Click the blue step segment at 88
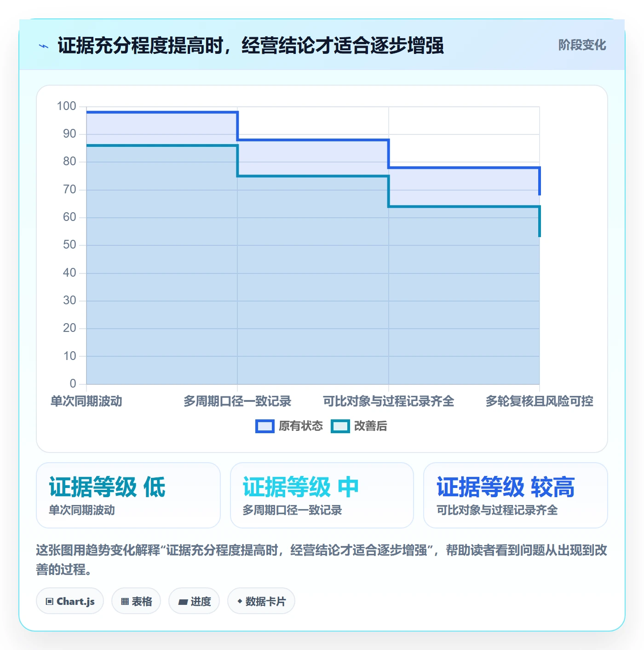The height and width of the screenshot is (650, 644). [313, 140]
